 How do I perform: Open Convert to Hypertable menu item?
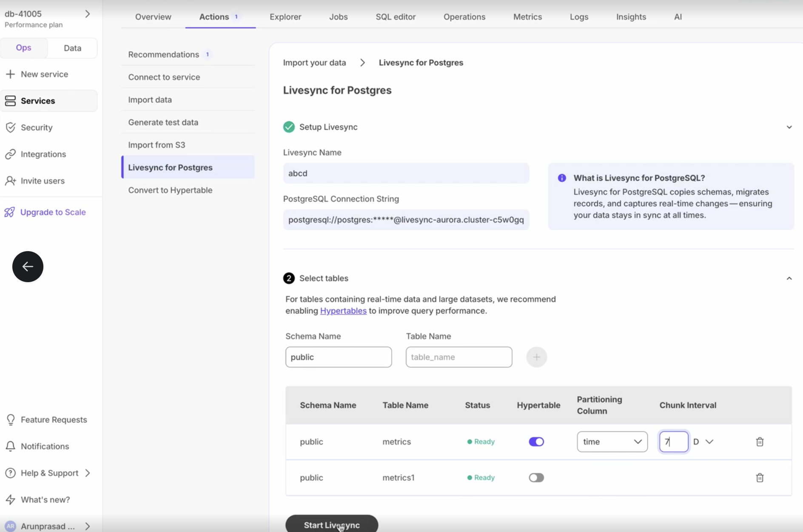click(x=170, y=190)
